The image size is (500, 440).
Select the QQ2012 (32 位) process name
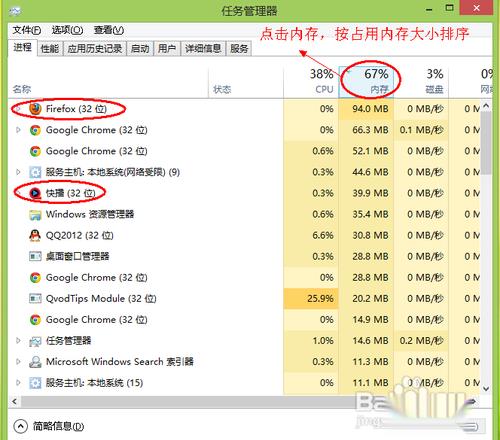[79, 235]
